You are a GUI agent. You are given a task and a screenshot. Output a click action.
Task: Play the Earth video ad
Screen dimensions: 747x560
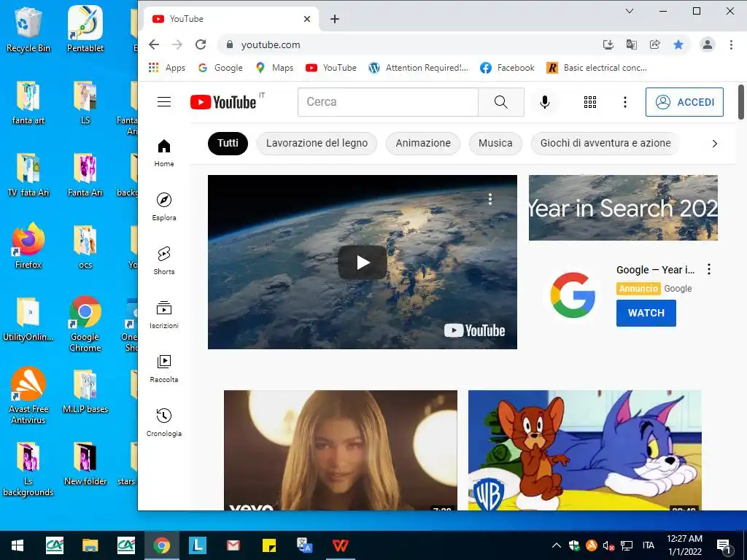pos(363,262)
